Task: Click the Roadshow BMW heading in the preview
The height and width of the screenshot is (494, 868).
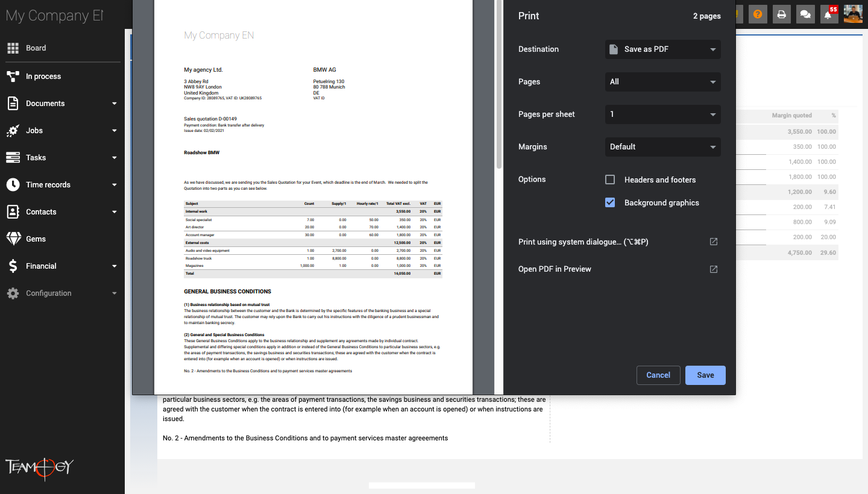Action: 202,153
